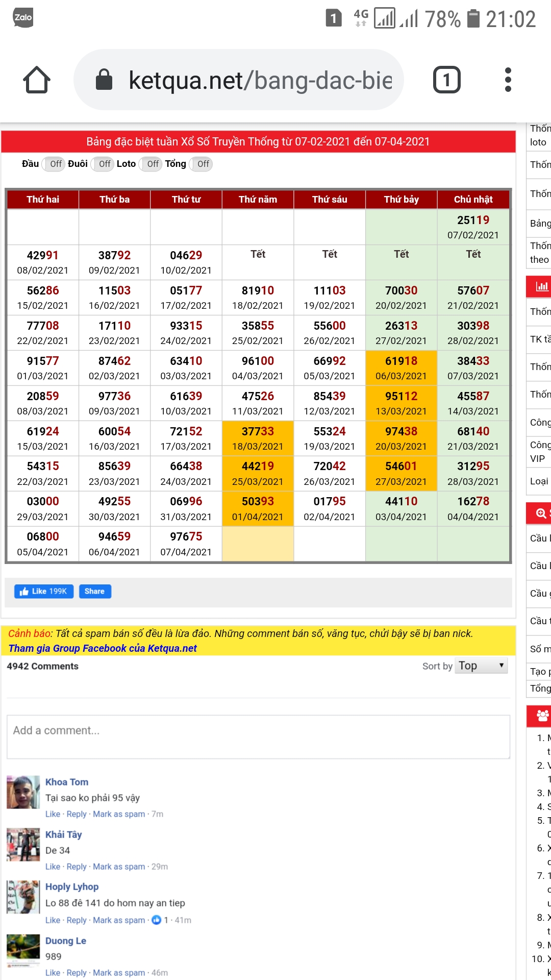Screen dimensions: 551x980
Task: Reply to Khoa Tom's comment
Action: pos(77,814)
